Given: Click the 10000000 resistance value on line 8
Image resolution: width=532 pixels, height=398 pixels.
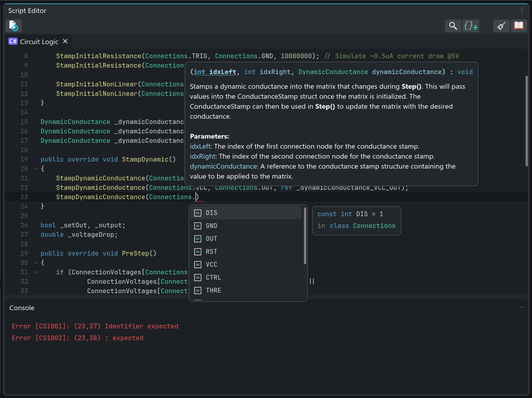Looking at the screenshot, I should (x=296, y=56).
